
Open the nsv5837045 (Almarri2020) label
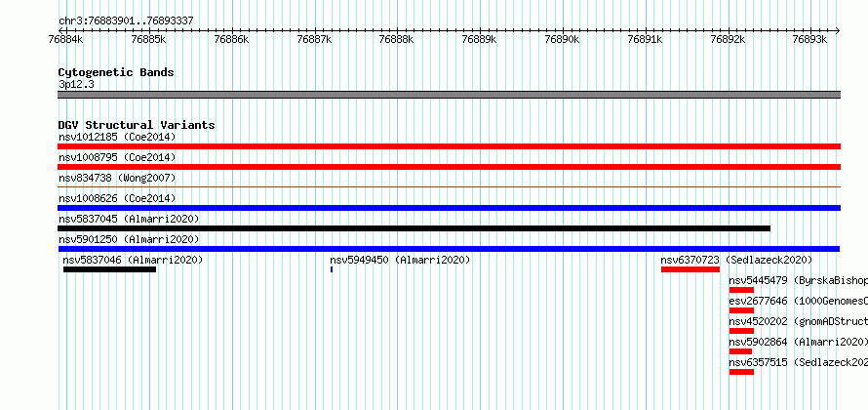tap(129, 219)
